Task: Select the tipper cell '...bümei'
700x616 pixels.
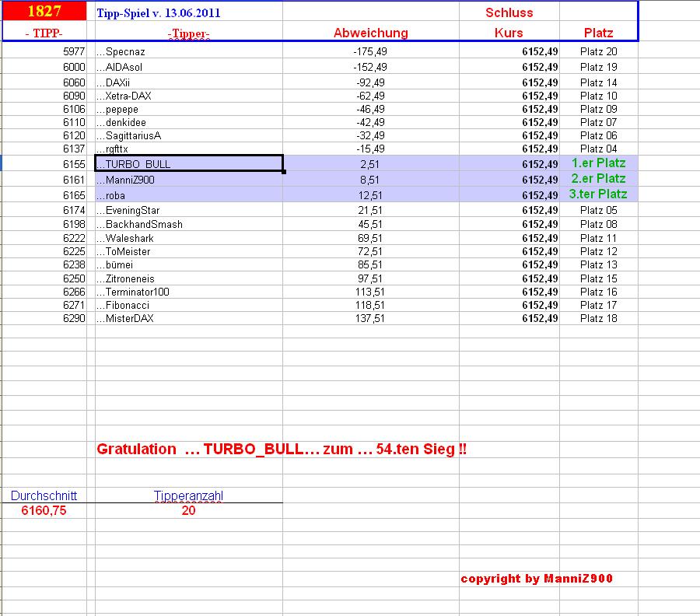Action: tap(189, 264)
